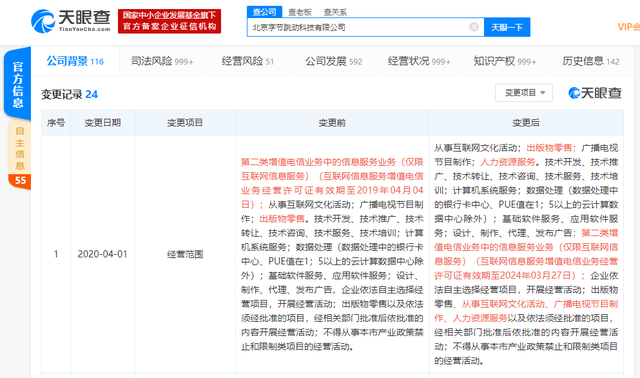Open the 历史信息 142 tab
640x378 pixels.
coord(591,61)
